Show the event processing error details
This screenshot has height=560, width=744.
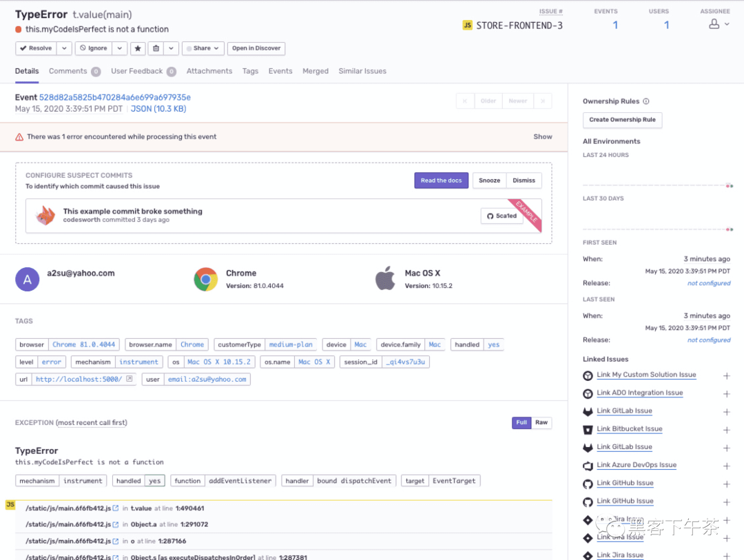pyautogui.click(x=542, y=136)
